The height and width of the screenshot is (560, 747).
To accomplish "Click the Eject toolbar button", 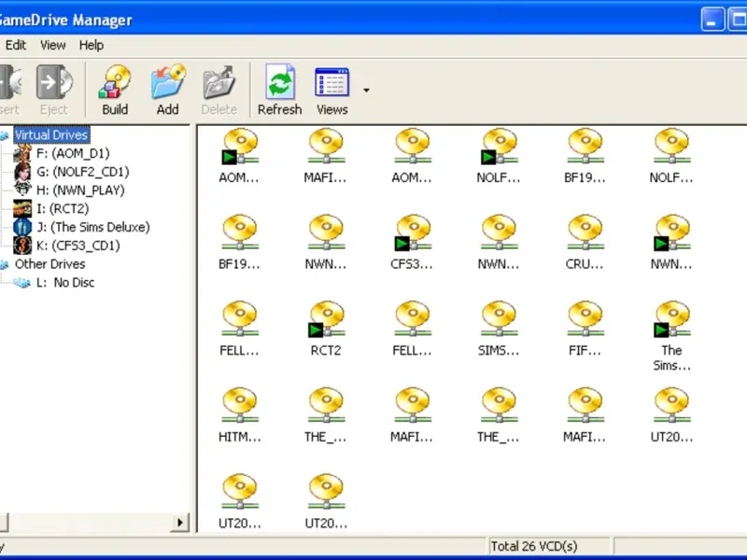I will [x=54, y=90].
